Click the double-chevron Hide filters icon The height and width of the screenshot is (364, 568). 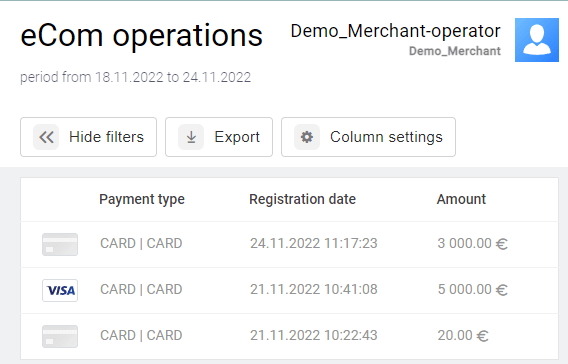point(46,137)
